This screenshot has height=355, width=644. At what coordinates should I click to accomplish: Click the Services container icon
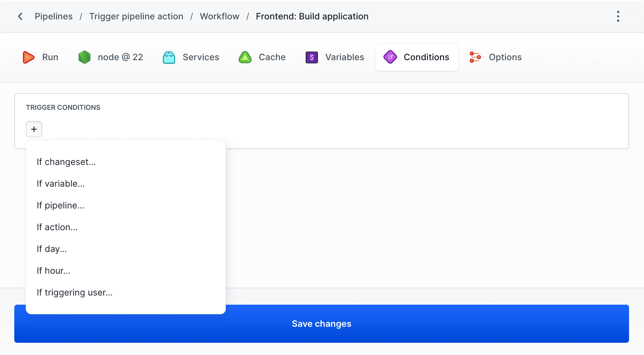(169, 57)
